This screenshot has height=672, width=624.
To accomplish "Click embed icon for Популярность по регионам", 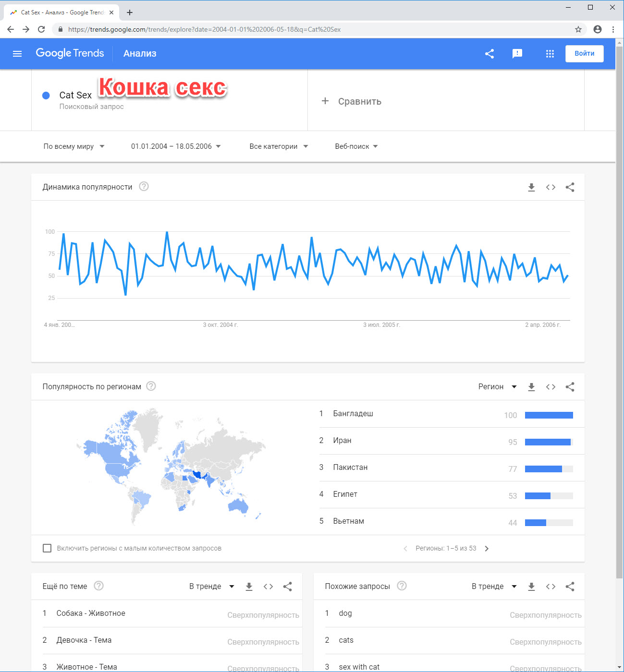I will coord(551,387).
